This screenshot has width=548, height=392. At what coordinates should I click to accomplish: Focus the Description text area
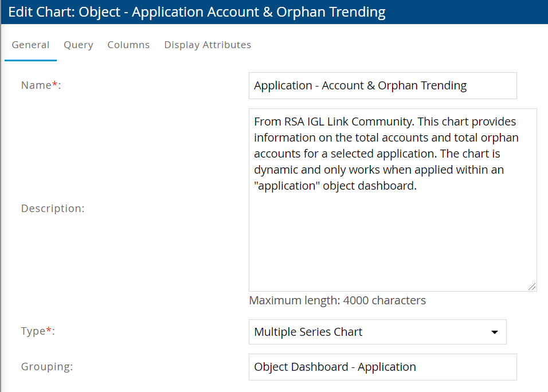pyautogui.click(x=393, y=229)
